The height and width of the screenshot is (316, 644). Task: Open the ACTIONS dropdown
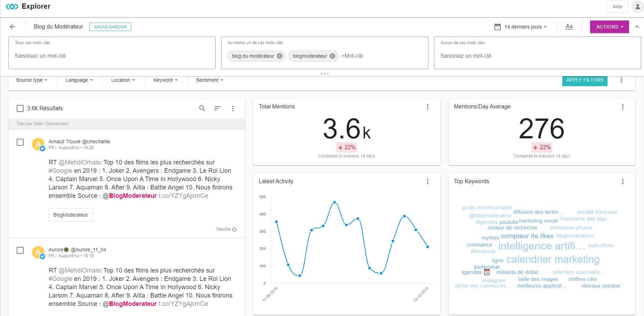[x=609, y=26]
